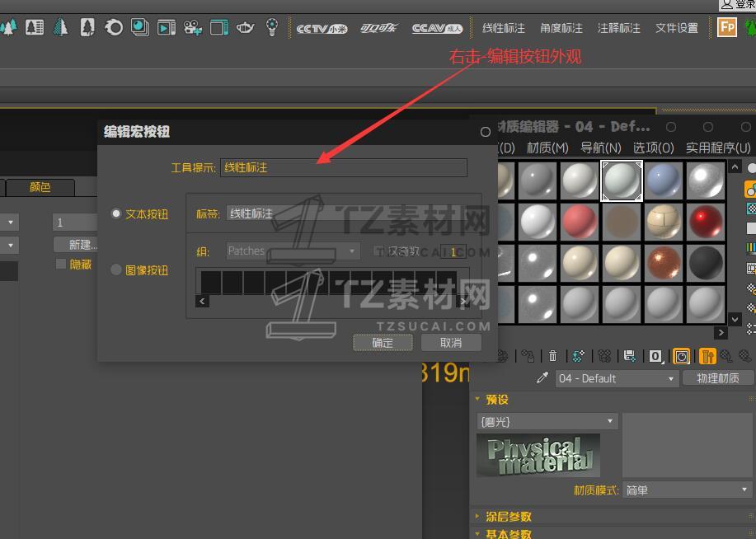Toggle the 仅奇数 checkbox

(379, 251)
